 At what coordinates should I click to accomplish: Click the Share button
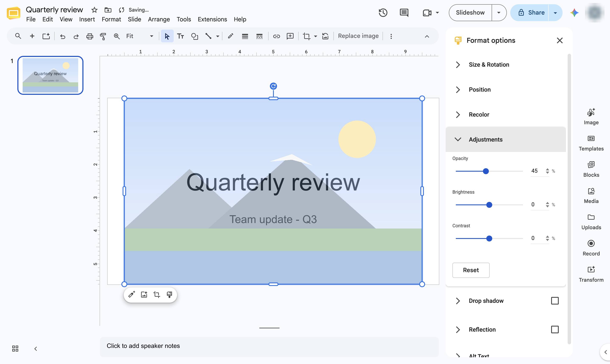(x=530, y=12)
